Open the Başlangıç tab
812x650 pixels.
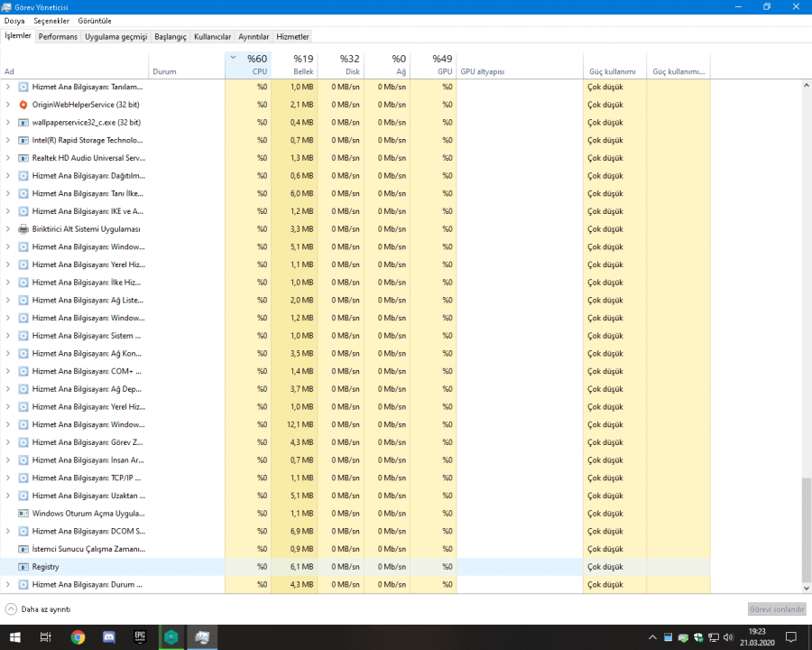[171, 37]
